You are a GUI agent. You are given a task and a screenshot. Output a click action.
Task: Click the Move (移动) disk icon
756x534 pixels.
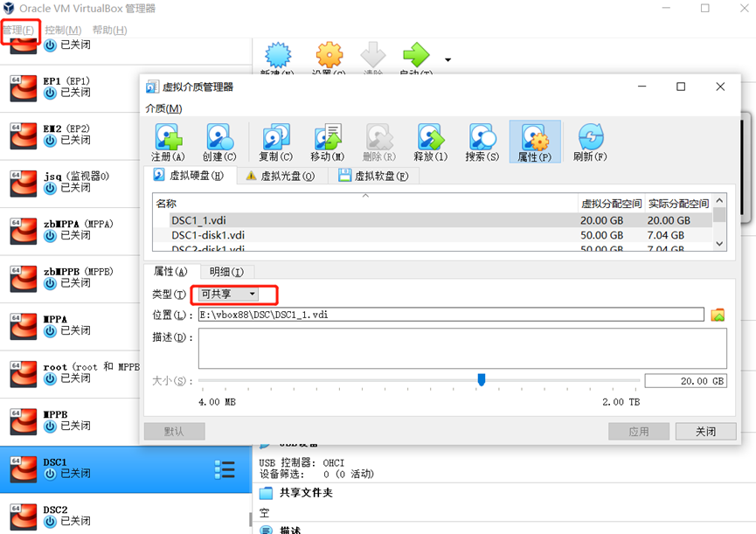(x=328, y=137)
